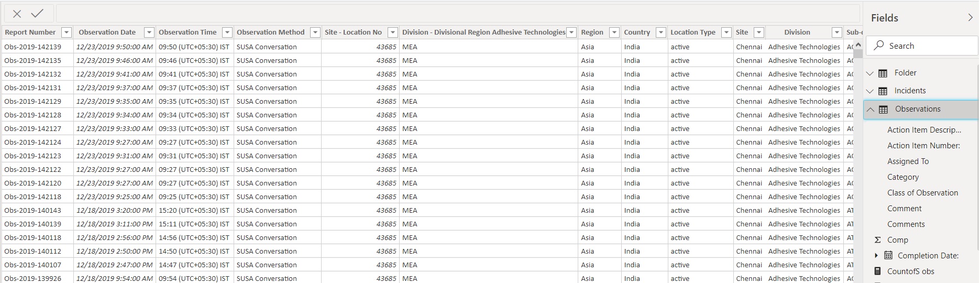Select the Observations table label

coord(918,109)
